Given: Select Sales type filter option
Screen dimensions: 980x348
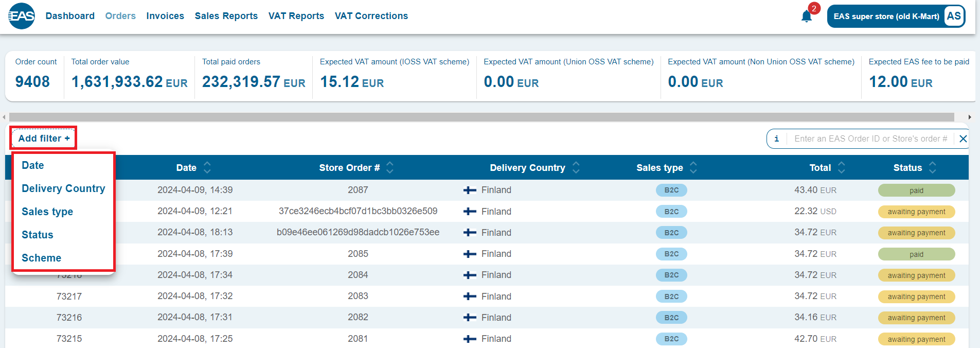Looking at the screenshot, I should pyautogui.click(x=47, y=212).
